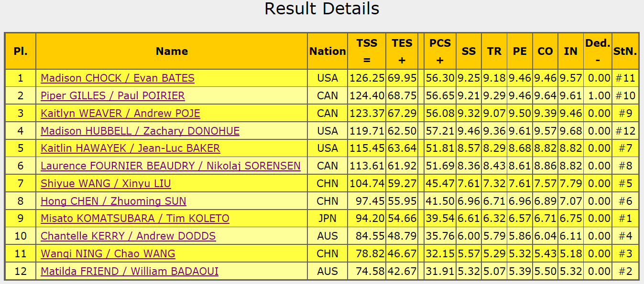Screen dimensions: 644x284
Task: Click first place TSS score 126.25
Action: pyautogui.click(x=367, y=78)
